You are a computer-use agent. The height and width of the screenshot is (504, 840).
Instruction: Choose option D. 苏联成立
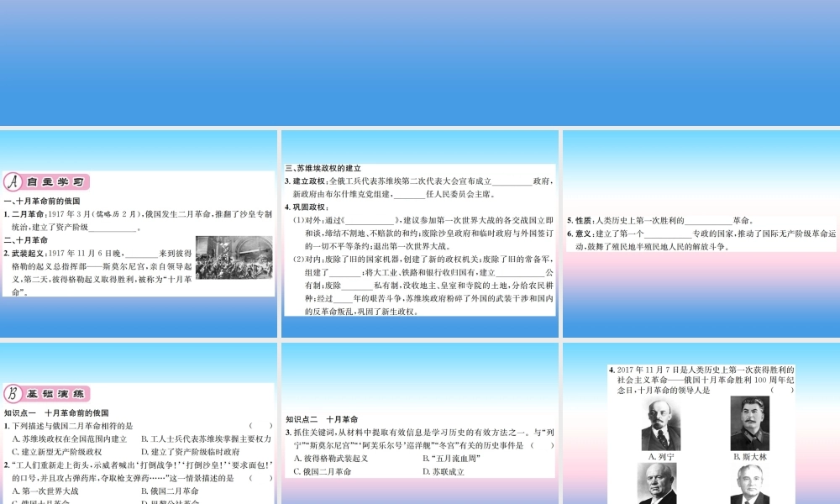(444, 472)
